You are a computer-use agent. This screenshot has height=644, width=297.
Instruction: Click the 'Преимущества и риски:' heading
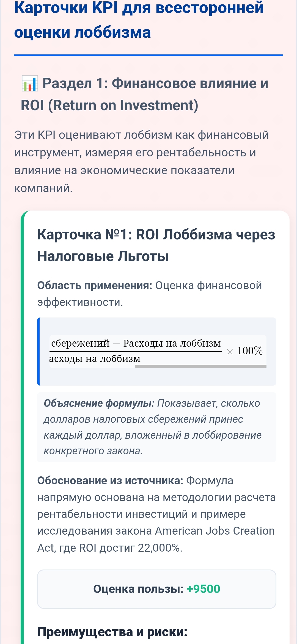coord(112,632)
